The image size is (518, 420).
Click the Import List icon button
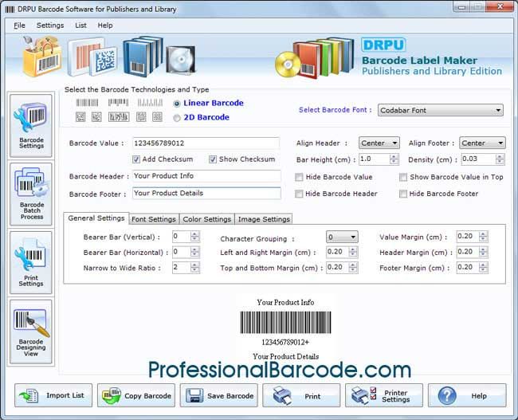tap(29, 396)
